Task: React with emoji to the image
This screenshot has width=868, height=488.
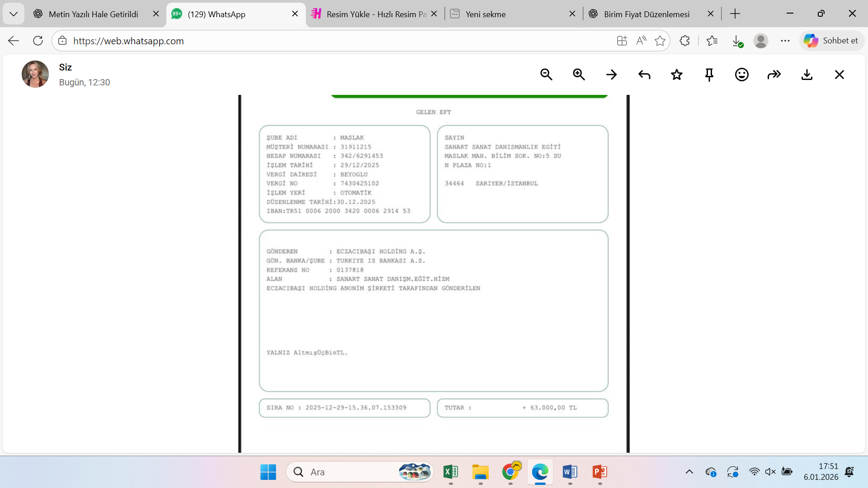Action: coord(742,75)
